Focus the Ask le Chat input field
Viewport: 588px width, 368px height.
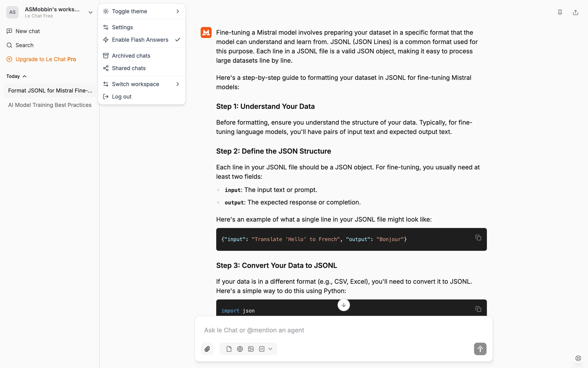(337, 330)
